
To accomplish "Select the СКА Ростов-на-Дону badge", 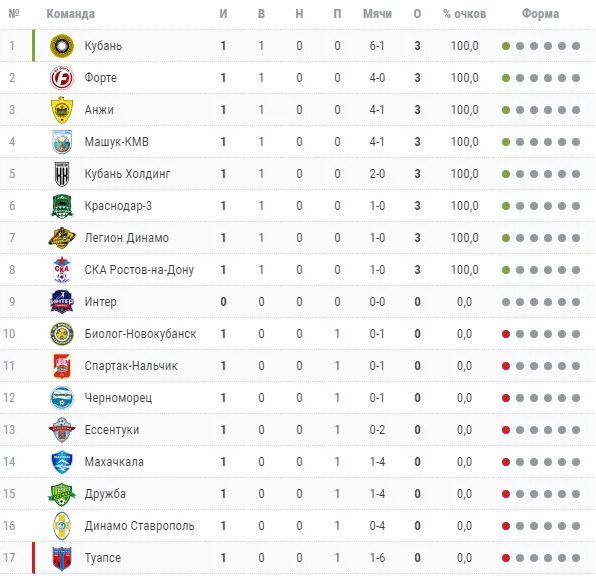I will tap(62, 270).
